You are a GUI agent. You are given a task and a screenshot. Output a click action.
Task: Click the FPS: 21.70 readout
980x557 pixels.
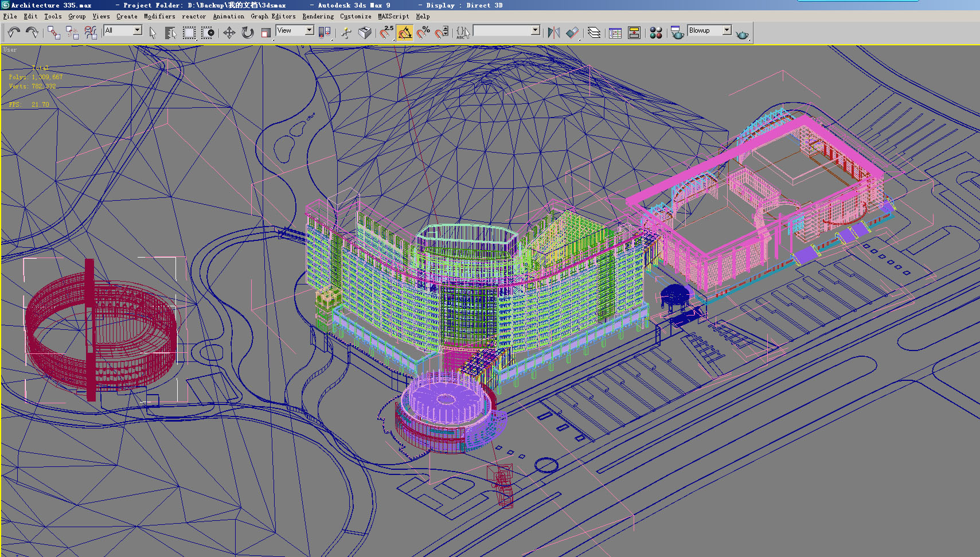click(x=29, y=104)
